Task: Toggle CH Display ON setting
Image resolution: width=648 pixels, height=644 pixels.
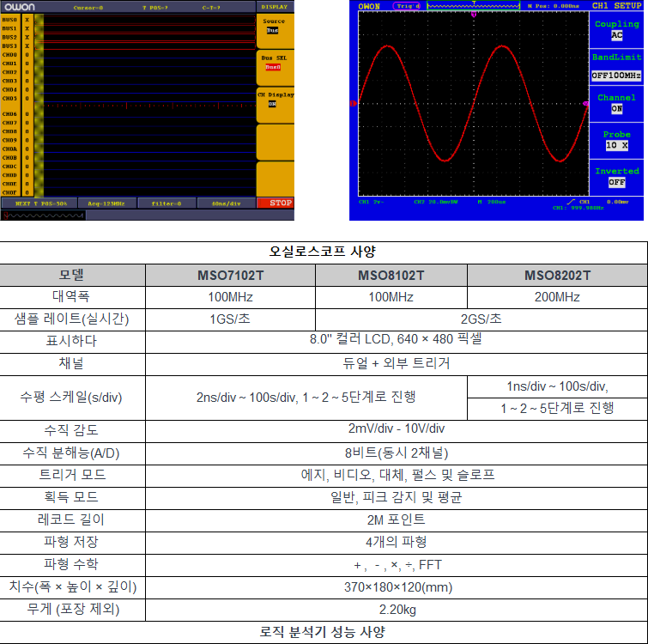Action: pos(275,104)
